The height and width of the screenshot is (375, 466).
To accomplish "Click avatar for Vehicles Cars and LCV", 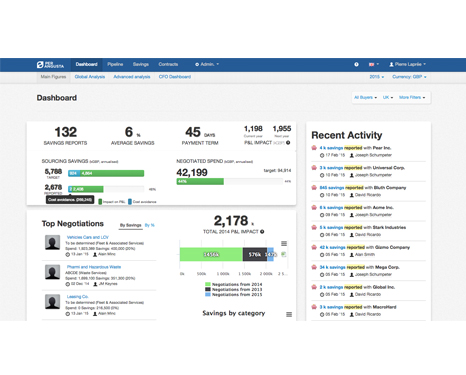I will pyautogui.click(x=52, y=243).
